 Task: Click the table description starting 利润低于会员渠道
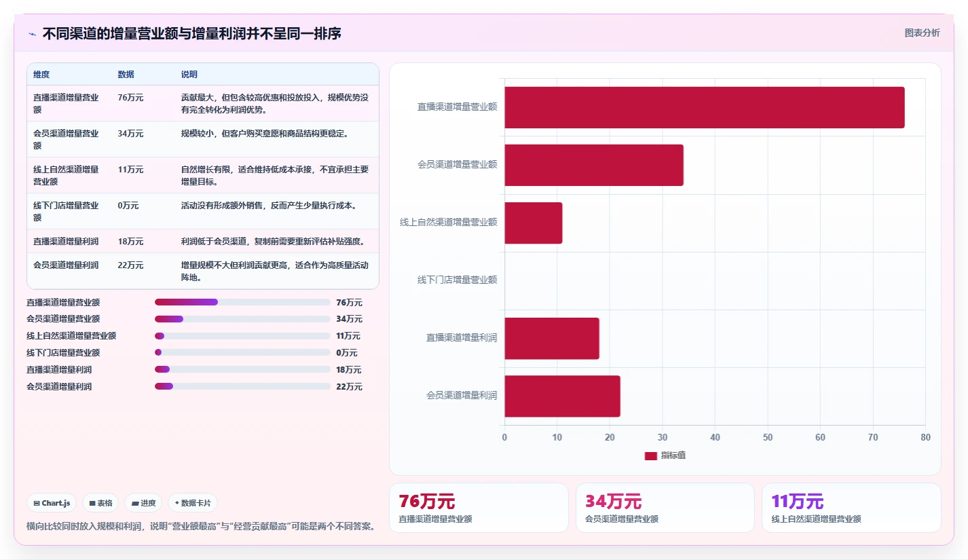coord(273,242)
